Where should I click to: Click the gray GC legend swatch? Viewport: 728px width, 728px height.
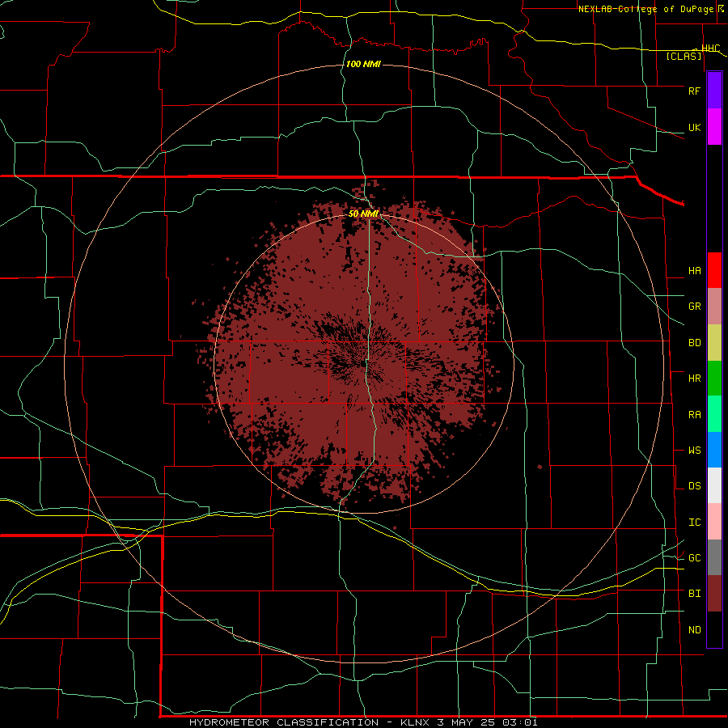click(x=714, y=557)
